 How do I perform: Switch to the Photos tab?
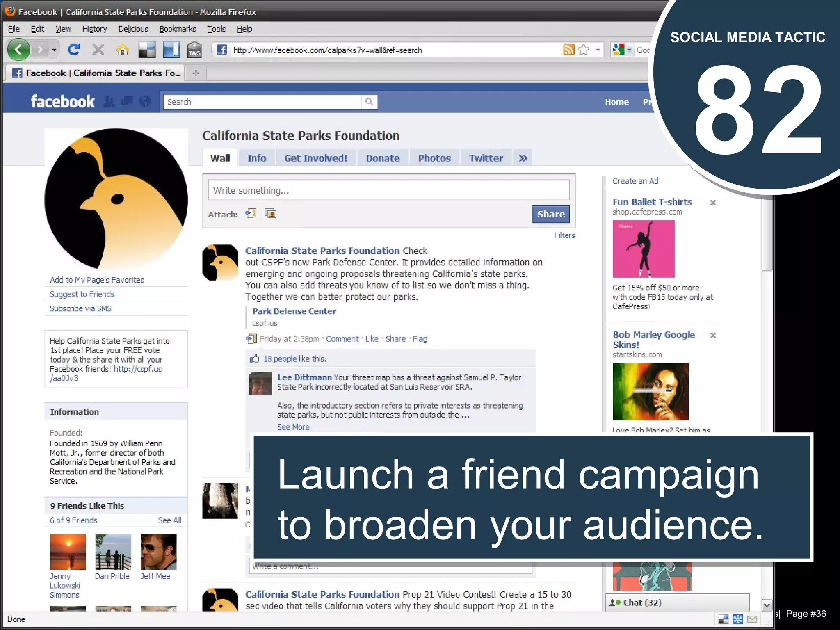tap(434, 158)
